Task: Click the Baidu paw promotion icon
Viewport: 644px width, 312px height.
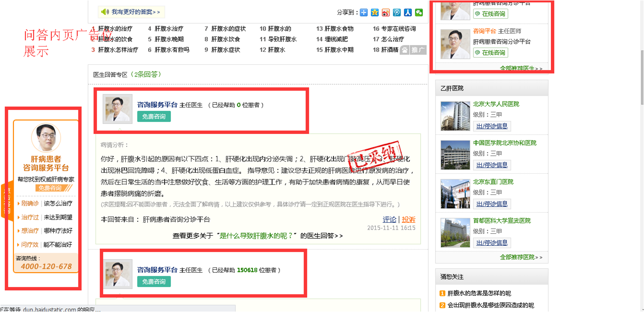Action: tap(404, 49)
